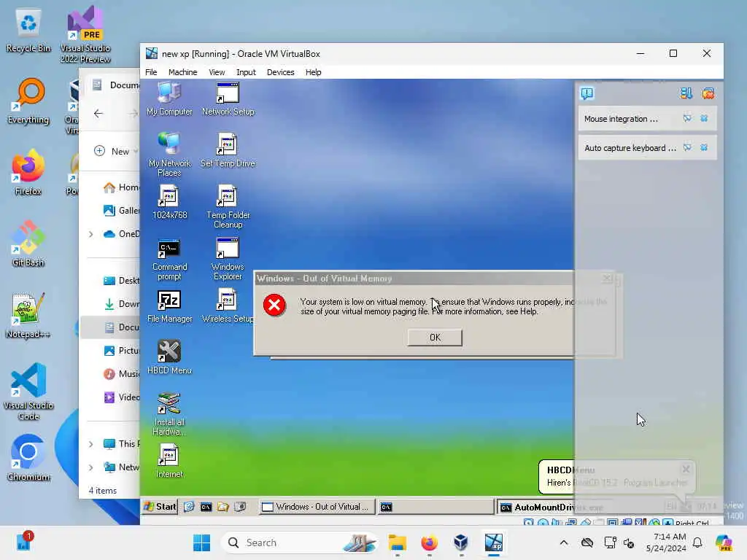Click the forbid icon beside Auto capture keyboard
The image size is (747, 560).
point(687,147)
